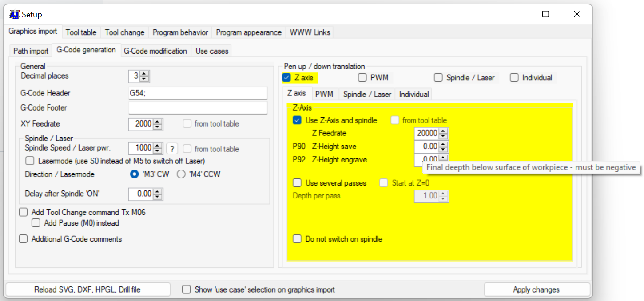The height and width of the screenshot is (301, 644).
Task: Click the Setup window app icon
Action: 14,15
